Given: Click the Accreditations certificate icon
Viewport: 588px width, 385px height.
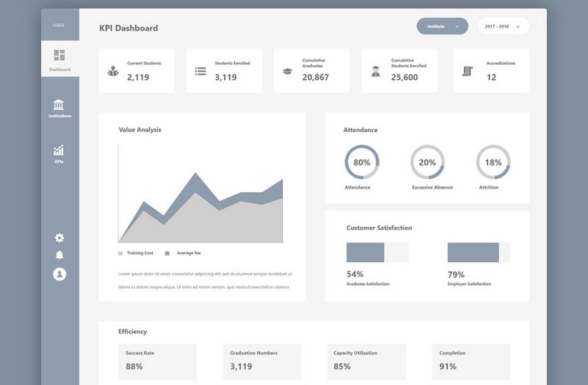Looking at the screenshot, I should coord(467,71).
